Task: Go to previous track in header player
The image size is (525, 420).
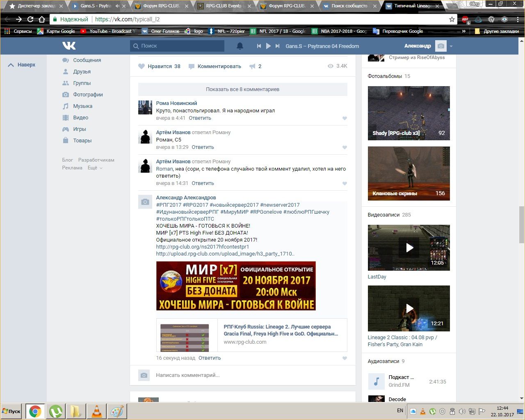Action: pyautogui.click(x=259, y=46)
